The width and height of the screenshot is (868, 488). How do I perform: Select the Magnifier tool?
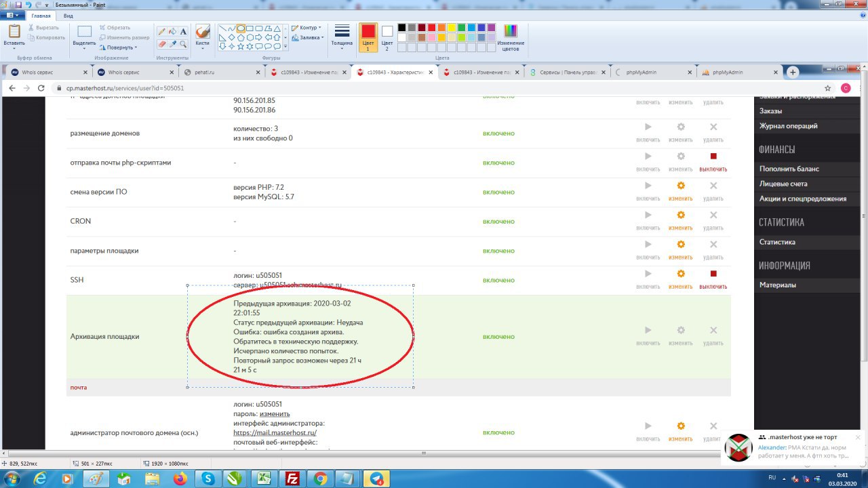[183, 44]
